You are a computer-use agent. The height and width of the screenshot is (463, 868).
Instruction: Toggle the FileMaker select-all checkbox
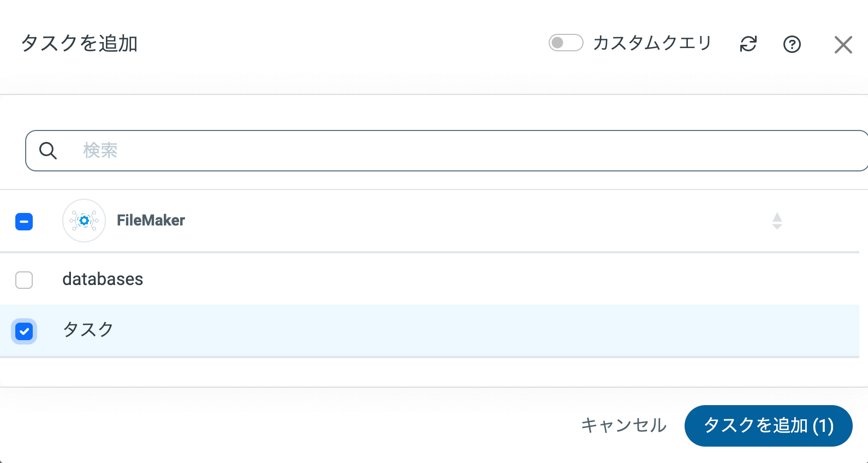tap(24, 222)
